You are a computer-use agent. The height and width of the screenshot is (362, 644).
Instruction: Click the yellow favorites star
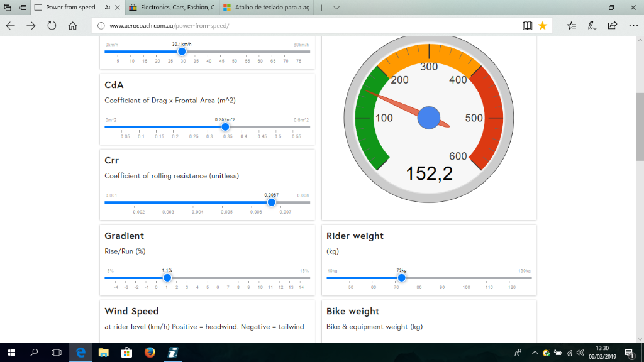click(x=542, y=26)
